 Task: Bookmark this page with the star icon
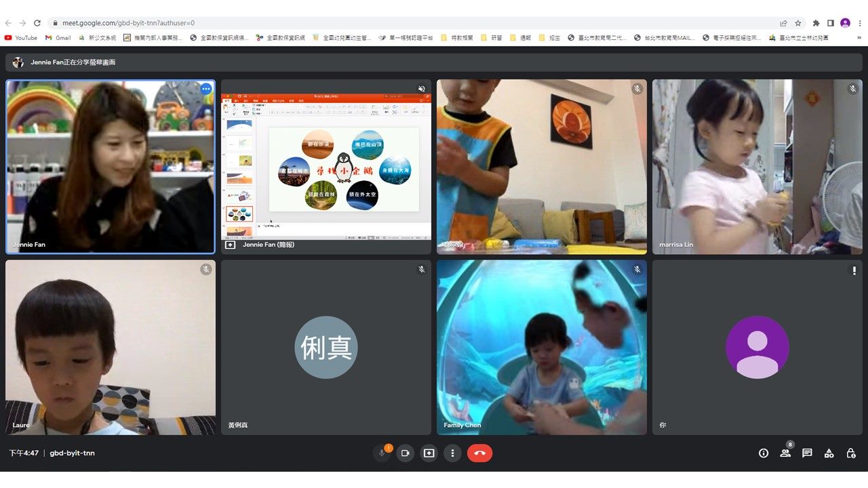(798, 23)
